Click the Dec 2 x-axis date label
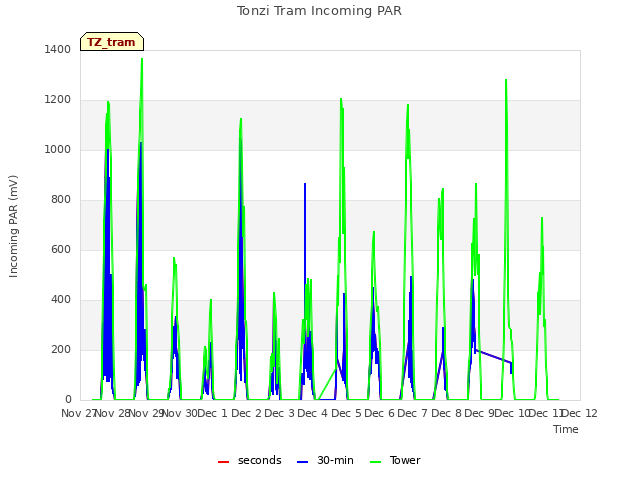This screenshot has width=640, height=480. tap(248, 413)
